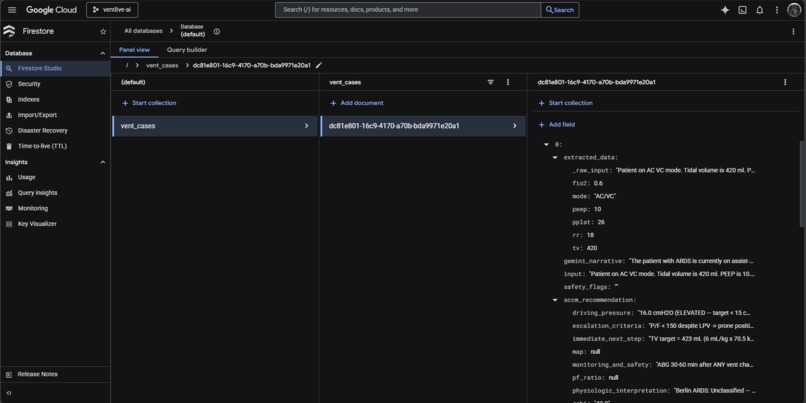Open the top bar more-options menu
The width and height of the screenshot is (806, 403).
[x=777, y=10]
